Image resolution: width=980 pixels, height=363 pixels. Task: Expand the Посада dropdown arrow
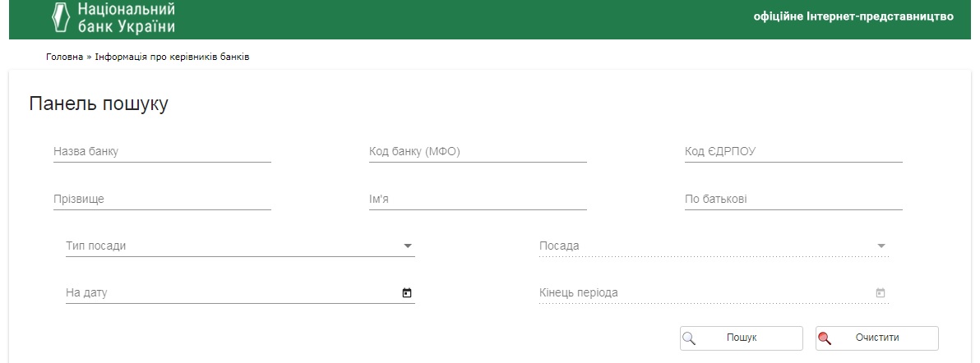[881, 246]
